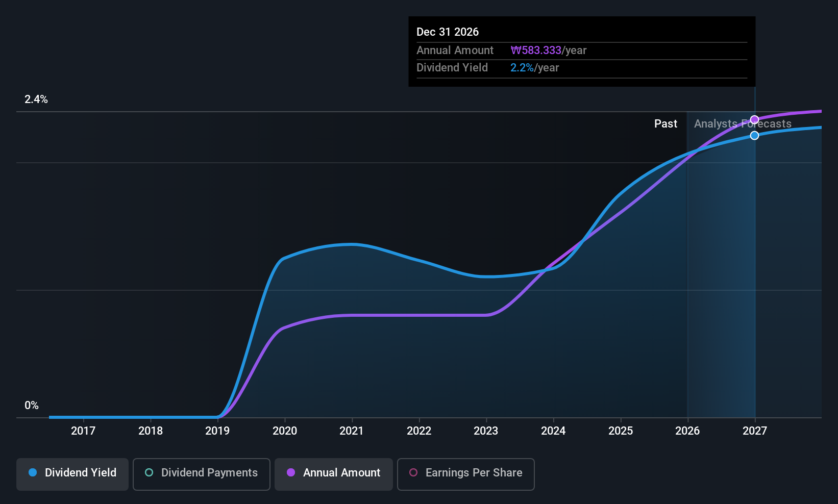This screenshot has height=504, width=838.
Task: Click the purple Annual Amount legend dot
Action: (x=291, y=472)
